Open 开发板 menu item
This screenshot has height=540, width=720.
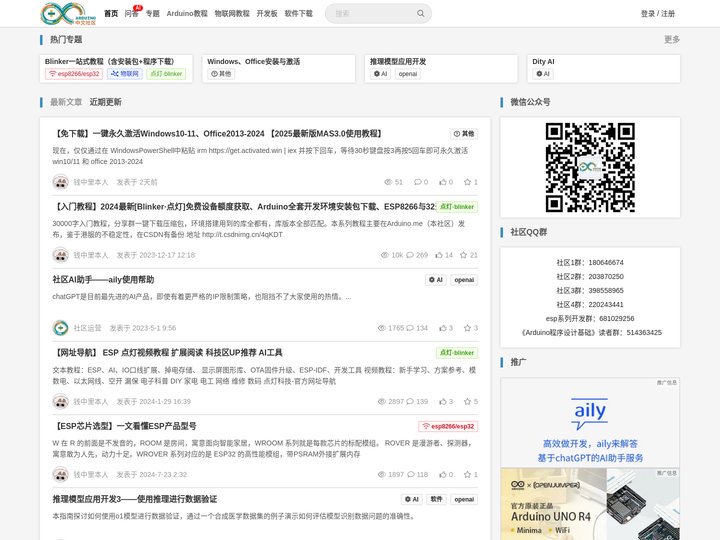267,13
